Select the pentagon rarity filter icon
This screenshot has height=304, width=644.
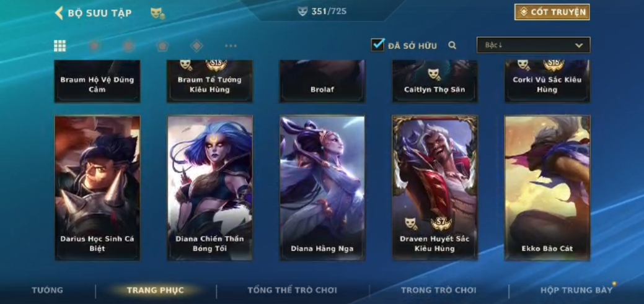[162, 46]
